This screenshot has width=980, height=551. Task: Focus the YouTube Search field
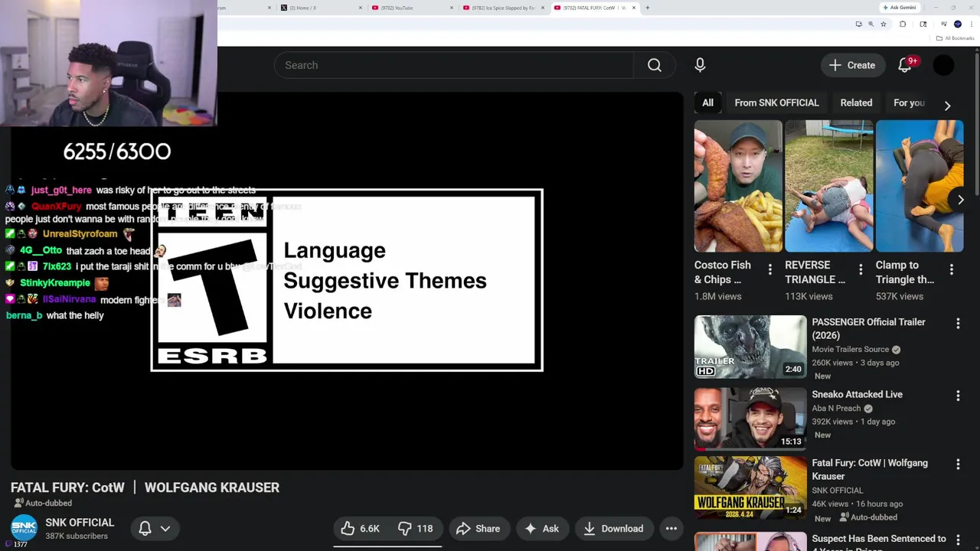[453, 65]
